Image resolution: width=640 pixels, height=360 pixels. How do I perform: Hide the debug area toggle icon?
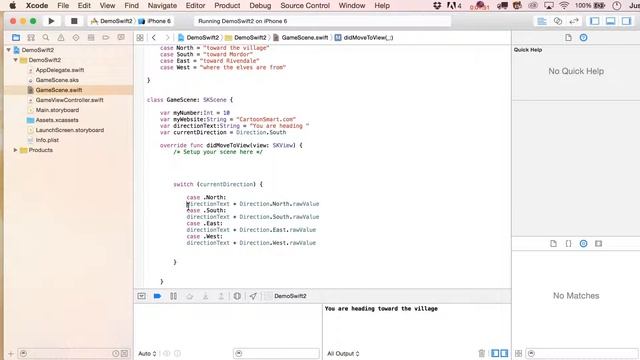(x=142, y=296)
